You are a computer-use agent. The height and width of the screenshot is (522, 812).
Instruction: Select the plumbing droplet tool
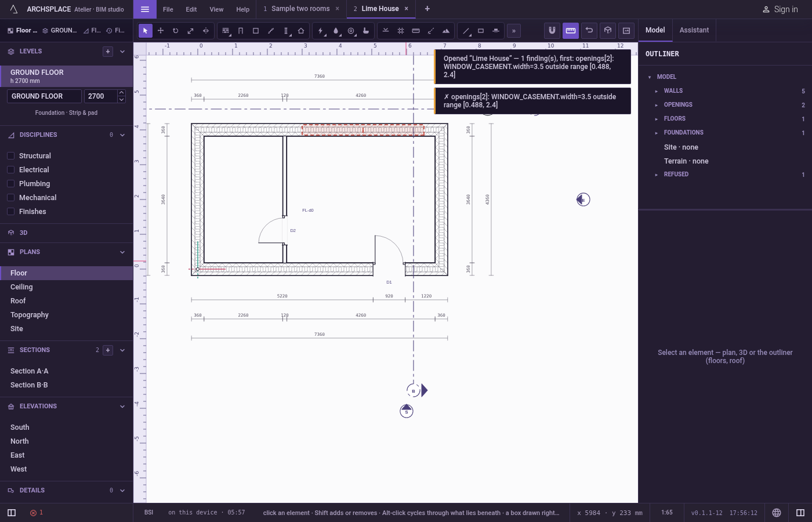(336, 31)
